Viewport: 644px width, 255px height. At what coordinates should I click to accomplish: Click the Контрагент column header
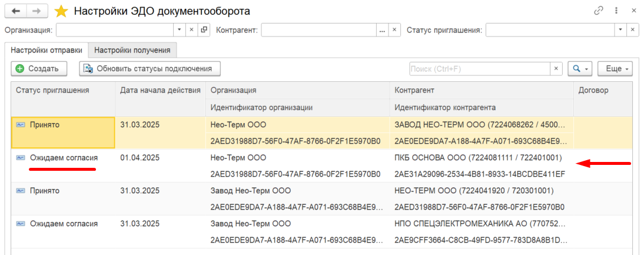pos(482,90)
